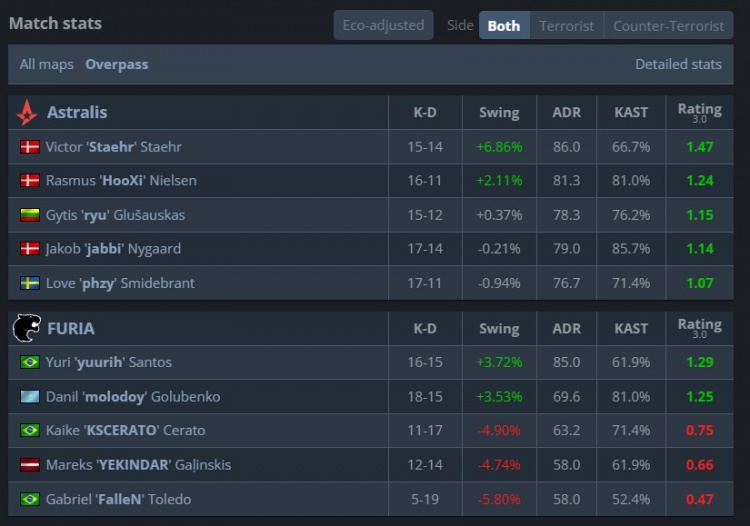The height and width of the screenshot is (526, 750).
Task: Switch to Terrorist side stats
Action: tap(566, 25)
